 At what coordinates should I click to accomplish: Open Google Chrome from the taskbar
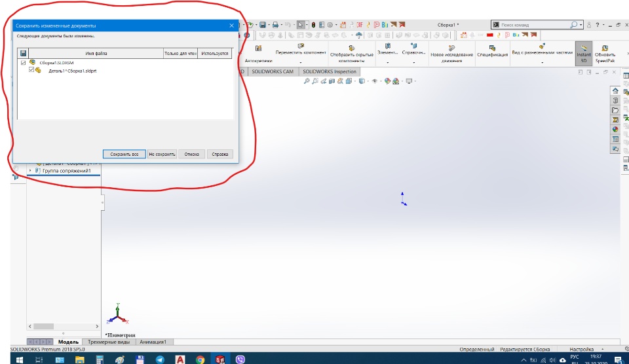(200, 359)
